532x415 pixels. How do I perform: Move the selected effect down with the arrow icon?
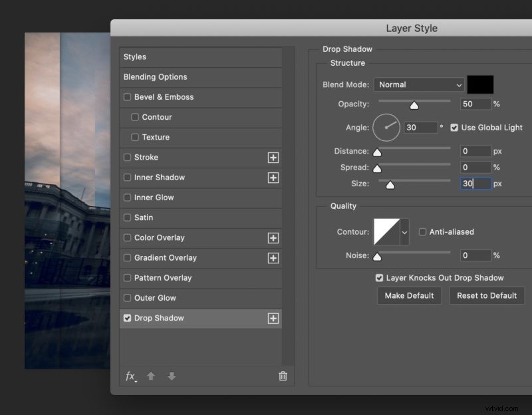click(x=171, y=376)
